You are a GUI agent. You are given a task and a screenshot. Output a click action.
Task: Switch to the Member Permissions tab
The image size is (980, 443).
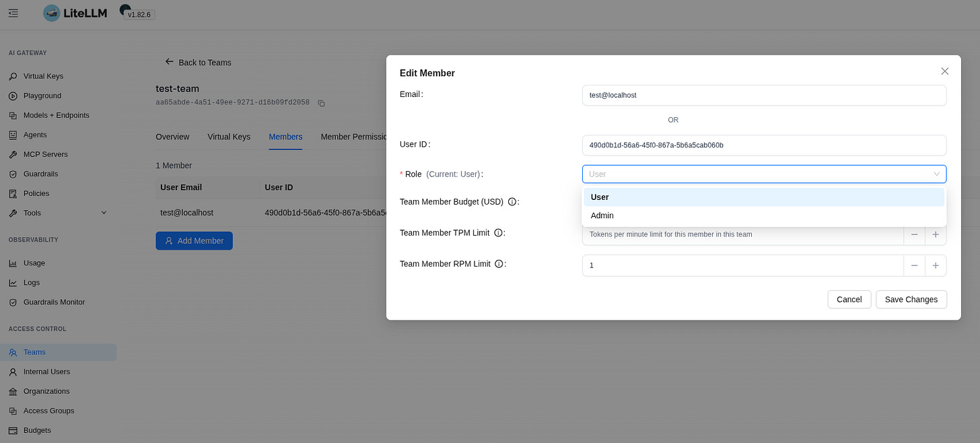coord(353,137)
